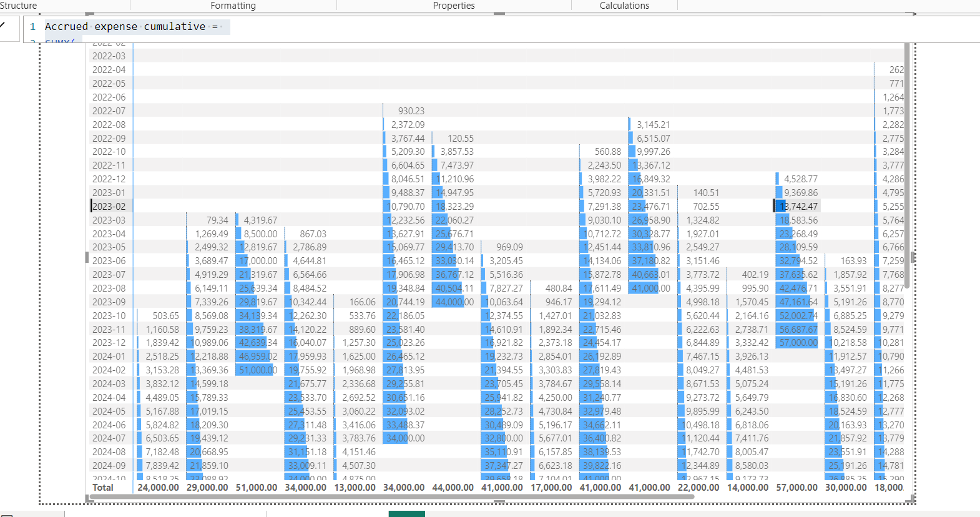The height and width of the screenshot is (517, 980).
Task: Select the 2022-12 row header
Action: pos(109,179)
